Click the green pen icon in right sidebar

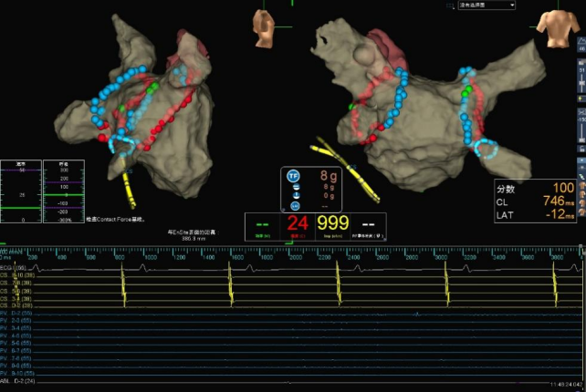pyautogui.click(x=581, y=176)
